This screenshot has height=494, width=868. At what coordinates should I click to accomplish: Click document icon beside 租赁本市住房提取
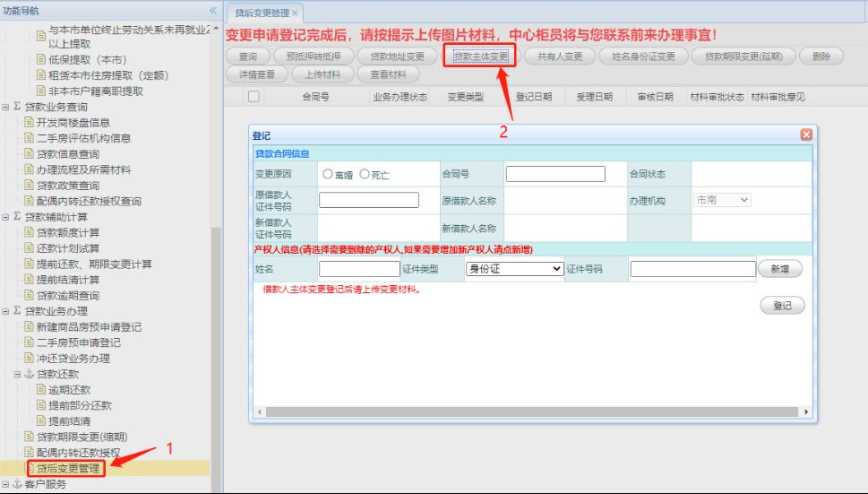pyautogui.click(x=41, y=74)
